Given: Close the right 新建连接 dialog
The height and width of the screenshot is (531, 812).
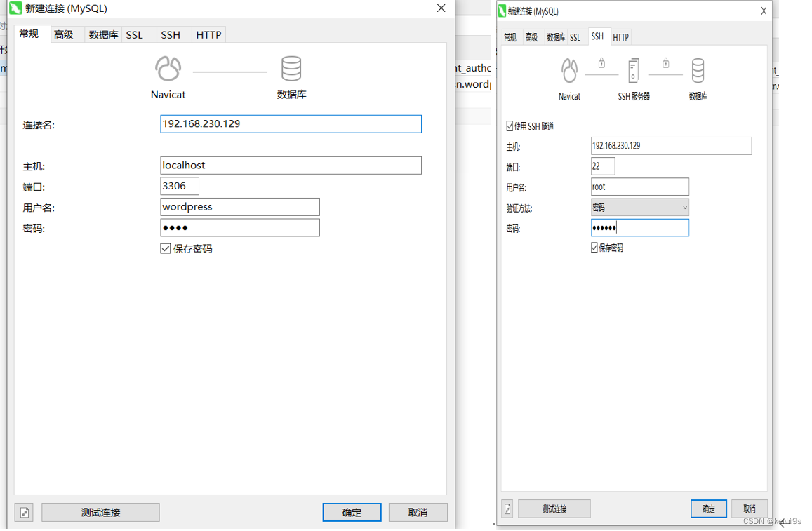Looking at the screenshot, I should coord(764,11).
